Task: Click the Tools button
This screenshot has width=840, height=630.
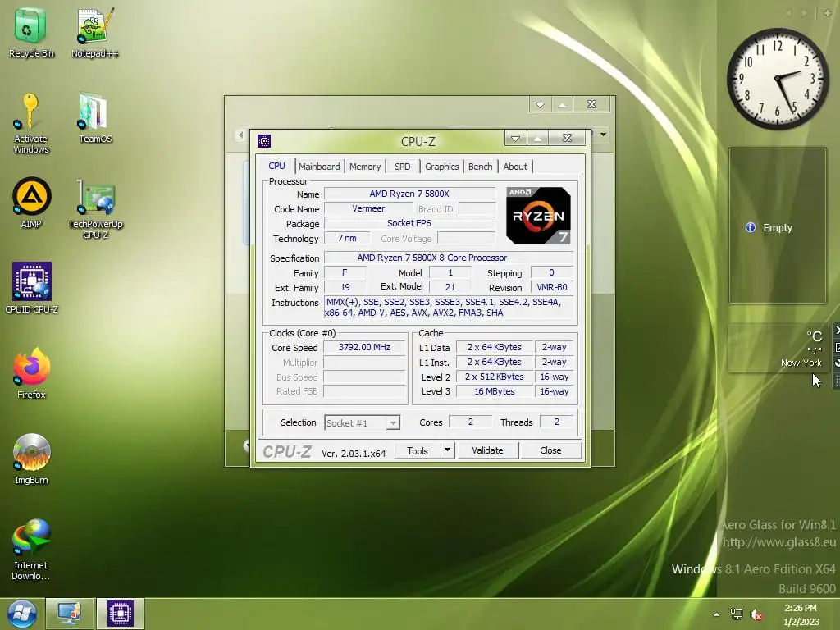Action: pyautogui.click(x=418, y=450)
